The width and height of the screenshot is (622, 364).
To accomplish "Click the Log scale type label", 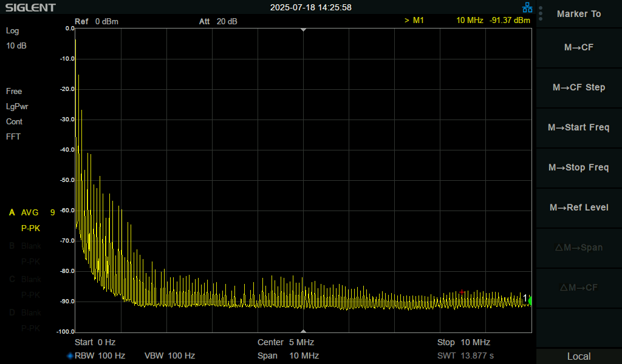I will click(12, 31).
